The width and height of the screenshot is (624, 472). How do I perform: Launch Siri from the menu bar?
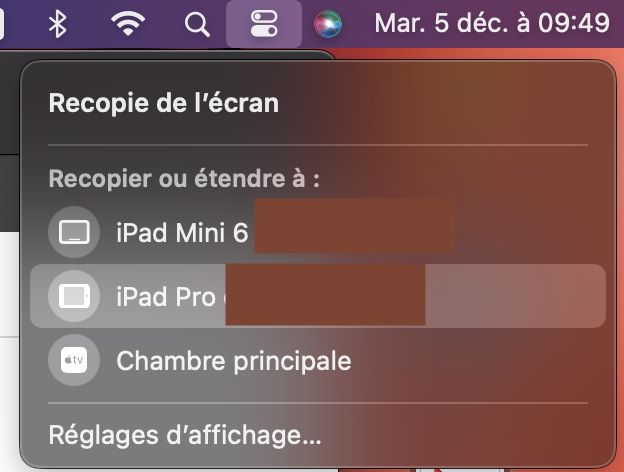pos(327,24)
